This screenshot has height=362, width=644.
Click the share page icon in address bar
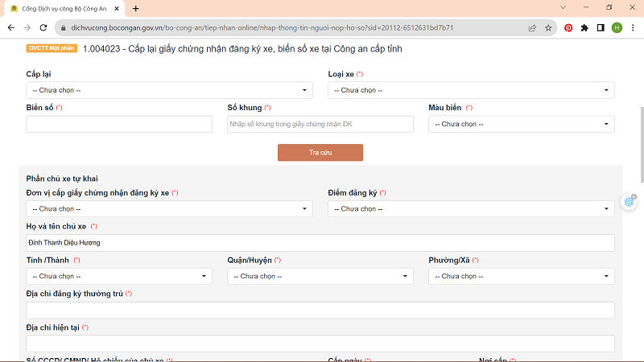pyautogui.click(x=532, y=27)
